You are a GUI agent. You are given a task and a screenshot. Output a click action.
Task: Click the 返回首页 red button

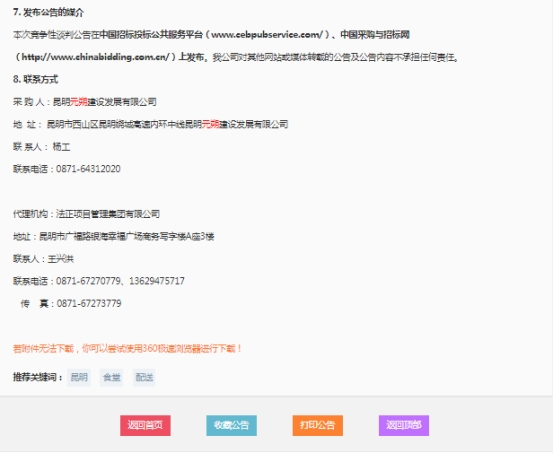click(x=145, y=425)
